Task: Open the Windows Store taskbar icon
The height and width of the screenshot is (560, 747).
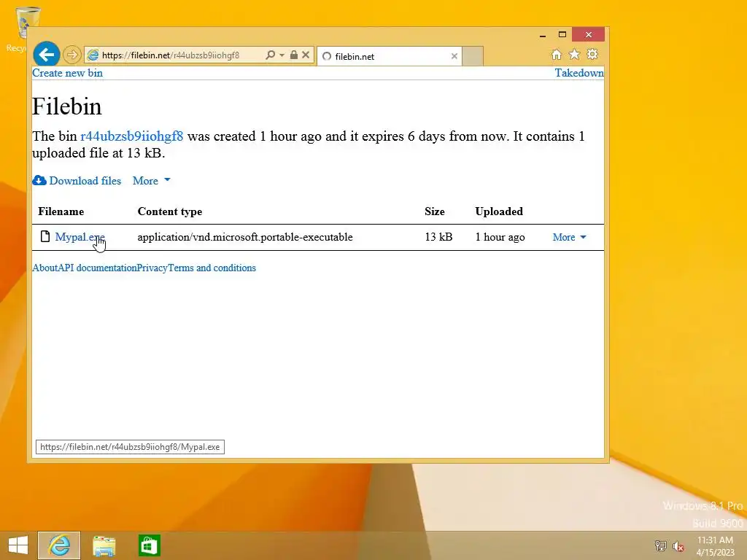Action: click(x=149, y=545)
